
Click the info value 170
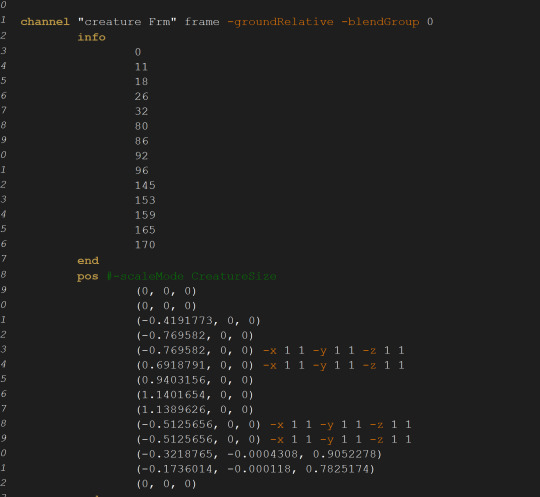tap(145, 245)
